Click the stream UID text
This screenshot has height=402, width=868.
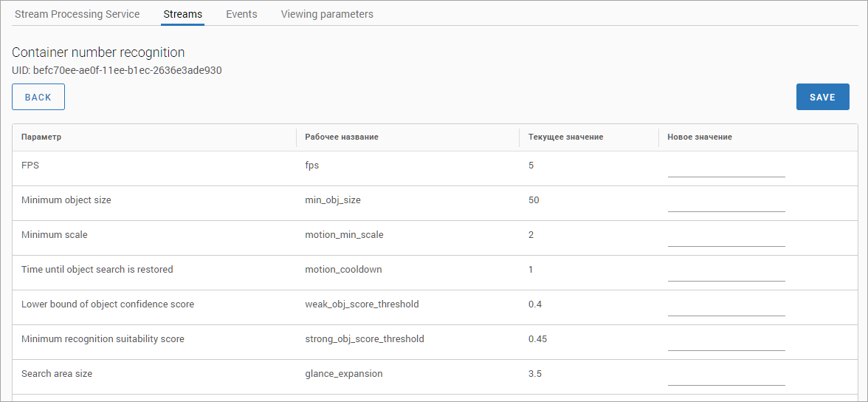[x=117, y=71]
